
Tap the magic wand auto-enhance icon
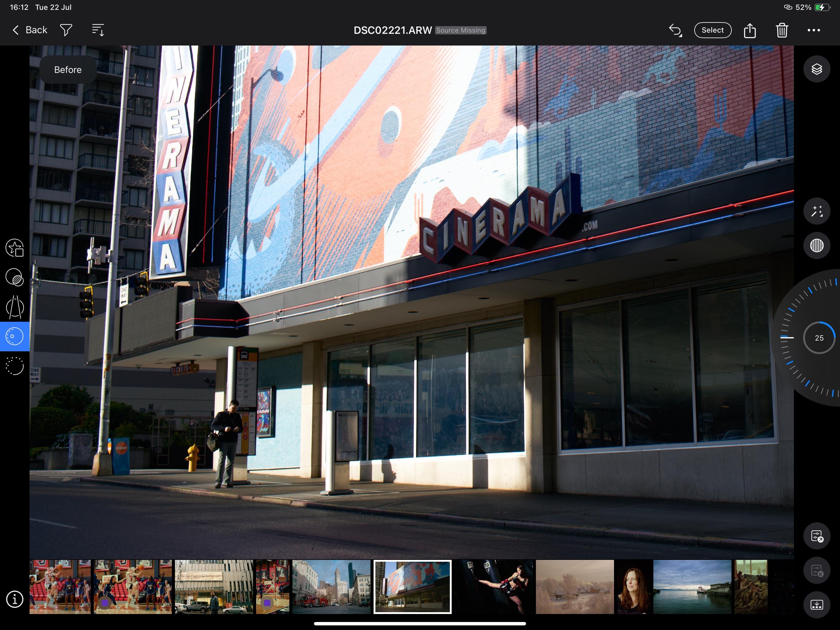816,211
